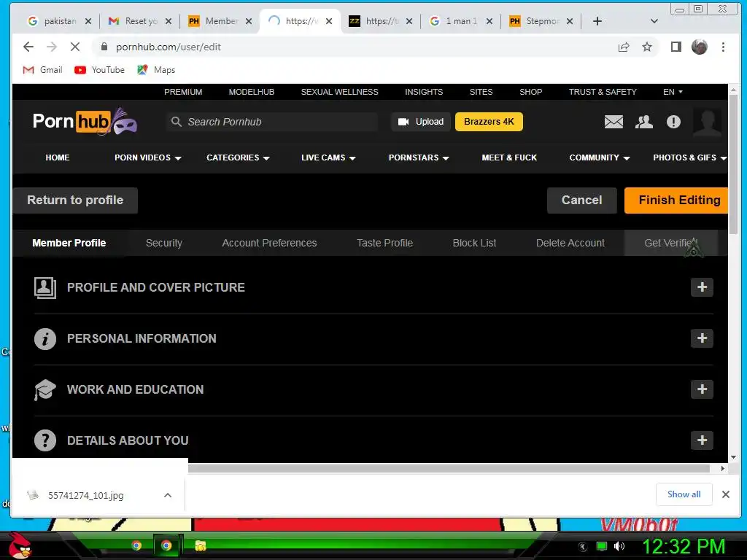Switch to Security tab

(164, 243)
